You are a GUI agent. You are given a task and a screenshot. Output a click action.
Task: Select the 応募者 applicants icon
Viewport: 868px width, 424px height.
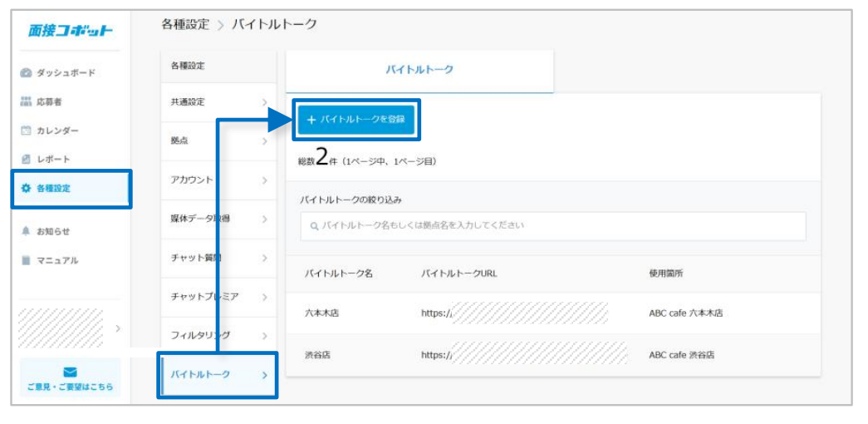click(x=26, y=101)
